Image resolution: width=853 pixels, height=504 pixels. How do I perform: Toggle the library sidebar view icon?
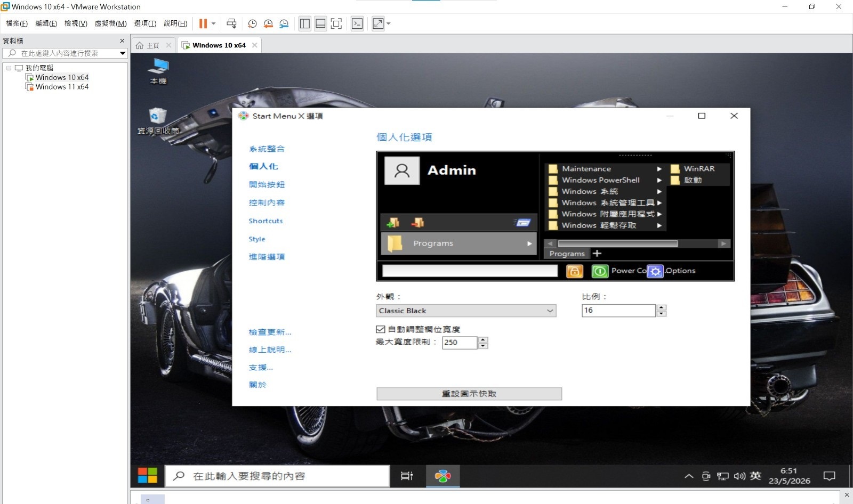(x=305, y=23)
